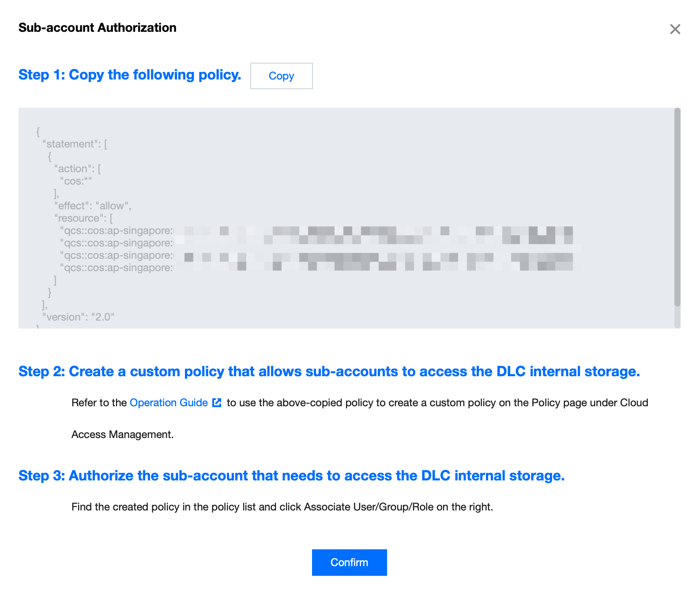Viewport: 700px width, 597px height.
Task: Click the "statement" line in policy code
Action: [x=75, y=144]
